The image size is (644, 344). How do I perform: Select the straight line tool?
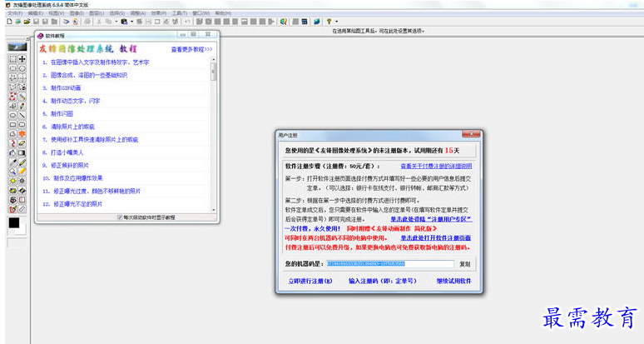pyautogui.click(x=22, y=115)
